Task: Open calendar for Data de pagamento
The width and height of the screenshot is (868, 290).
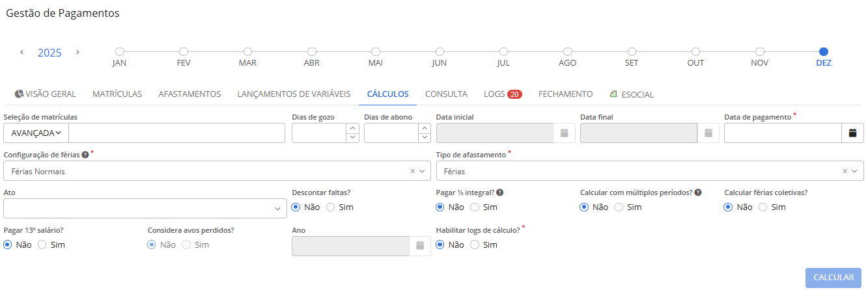Action: point(853,133)
